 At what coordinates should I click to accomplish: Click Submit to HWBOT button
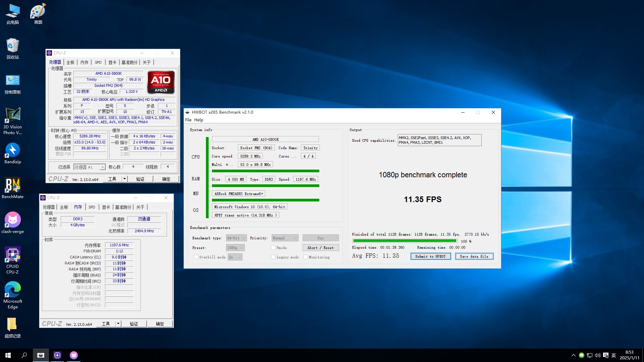click(430, 256)
